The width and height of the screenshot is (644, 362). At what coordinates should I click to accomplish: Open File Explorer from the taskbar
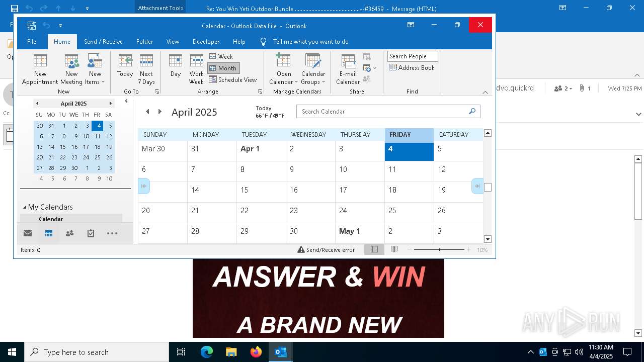pyautogui.click(x=231, y=352)
